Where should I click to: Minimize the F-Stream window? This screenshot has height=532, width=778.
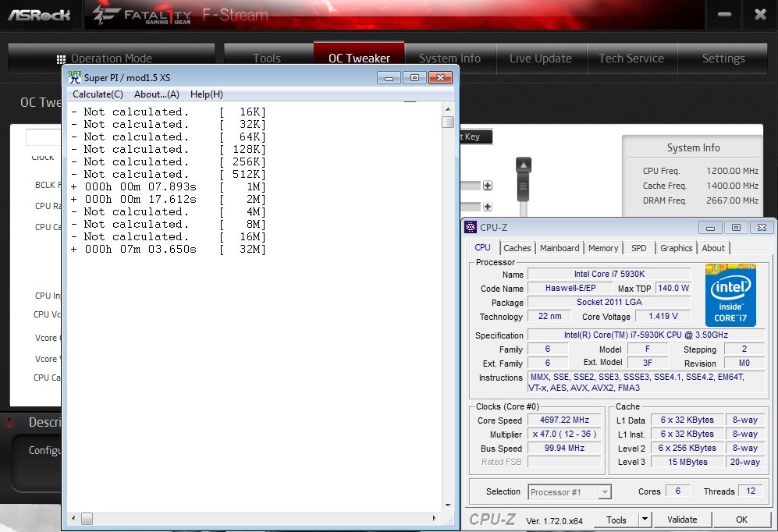tap(724, 14)
